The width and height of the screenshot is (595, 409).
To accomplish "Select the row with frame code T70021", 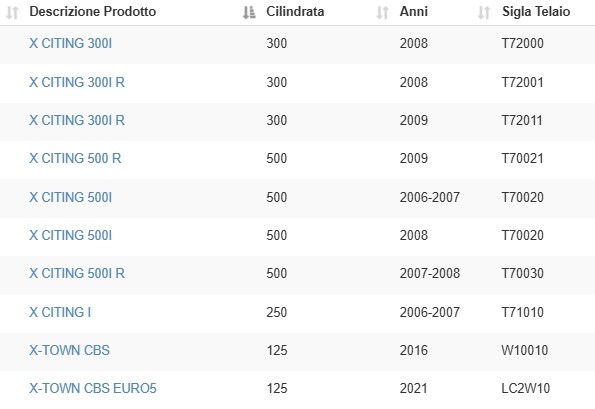I will [x=298, y=160].
